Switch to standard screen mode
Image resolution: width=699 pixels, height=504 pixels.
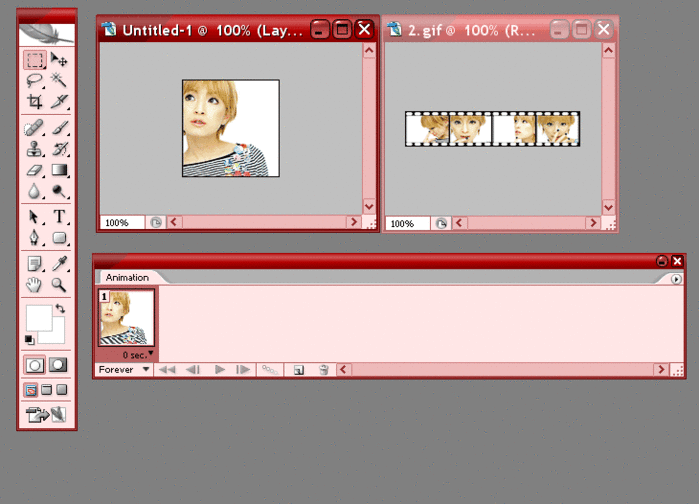tap(30, 390)
